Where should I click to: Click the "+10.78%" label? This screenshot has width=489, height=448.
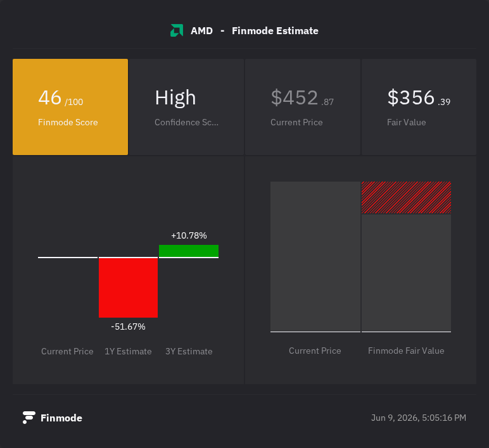click(x=189, y=235)
